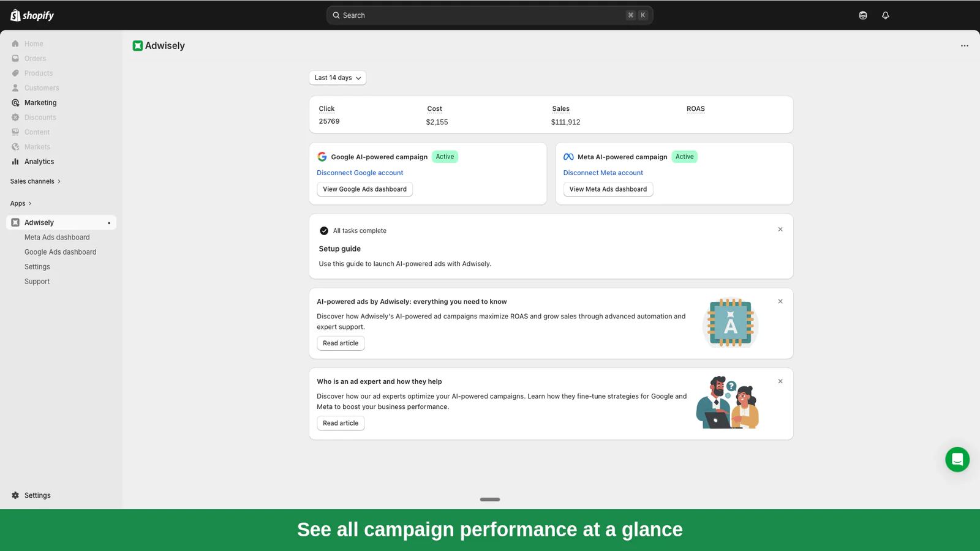Click the $111,912 sales value
980x551 pixels.
click(x=565, y=122)
